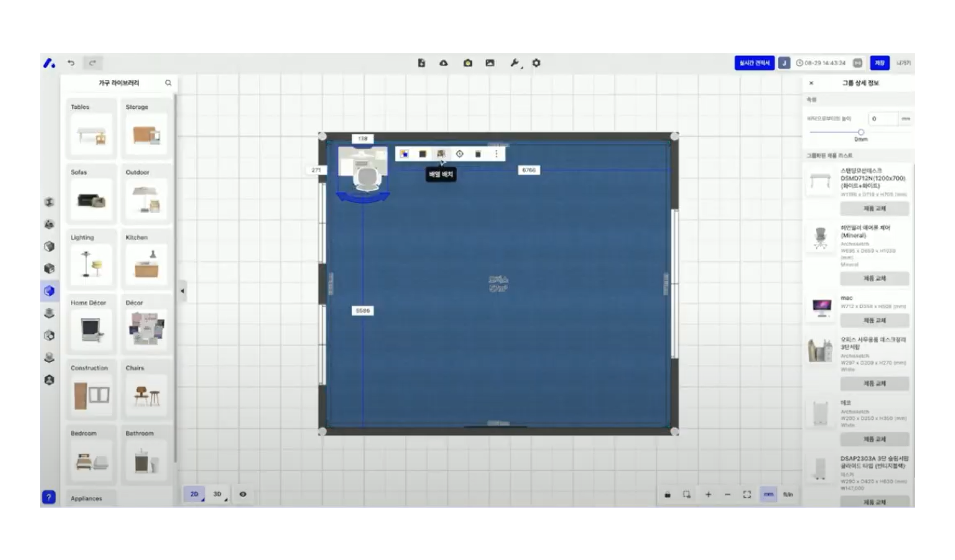Delete the group with the trash icon

pos(478,154)
